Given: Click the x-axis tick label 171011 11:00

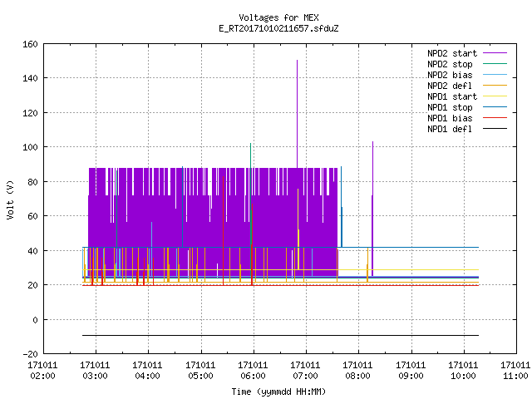Looking at the screenshot, I should 515,371.
